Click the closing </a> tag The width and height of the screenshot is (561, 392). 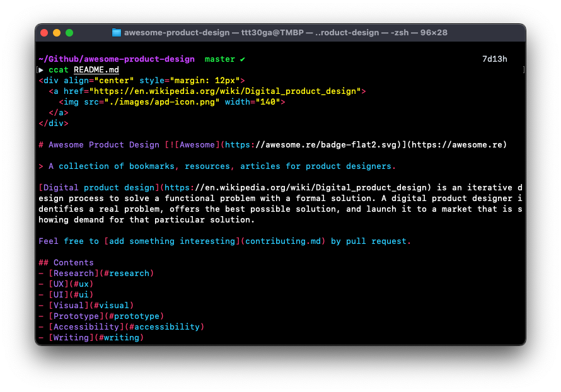[59, 113]
